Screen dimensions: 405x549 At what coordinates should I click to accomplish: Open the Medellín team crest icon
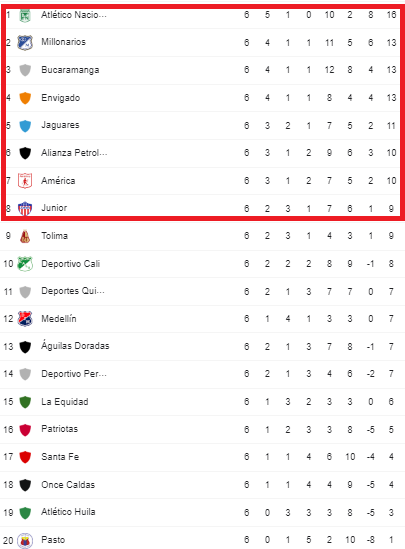[25, 319]
